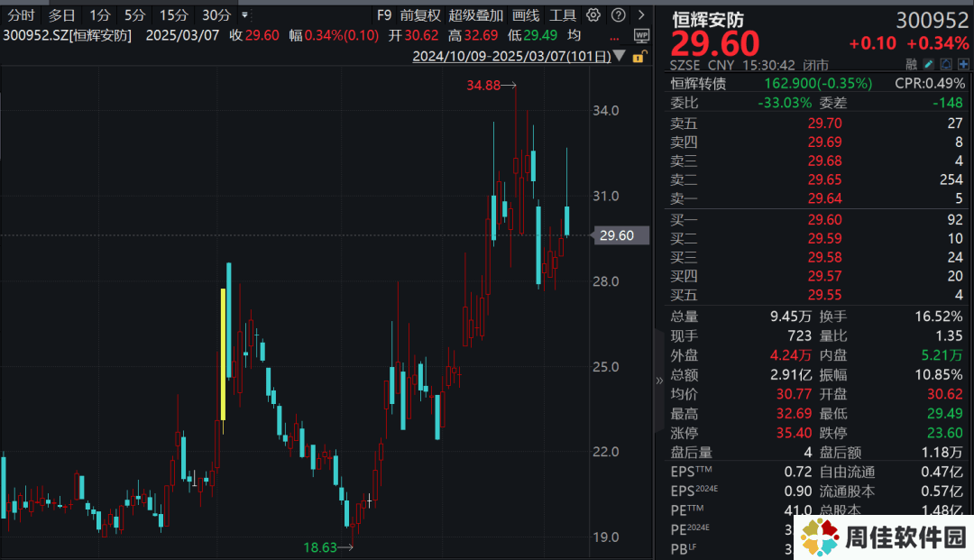The image size is (974, 560).
Task: Click the 量比 1.35 value
Action: (949, 335)
